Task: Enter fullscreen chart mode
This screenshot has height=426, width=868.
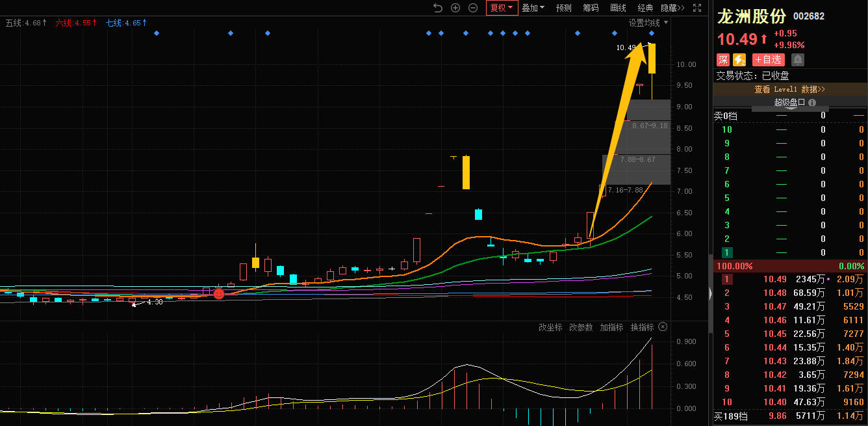Action: coord(697,8)
